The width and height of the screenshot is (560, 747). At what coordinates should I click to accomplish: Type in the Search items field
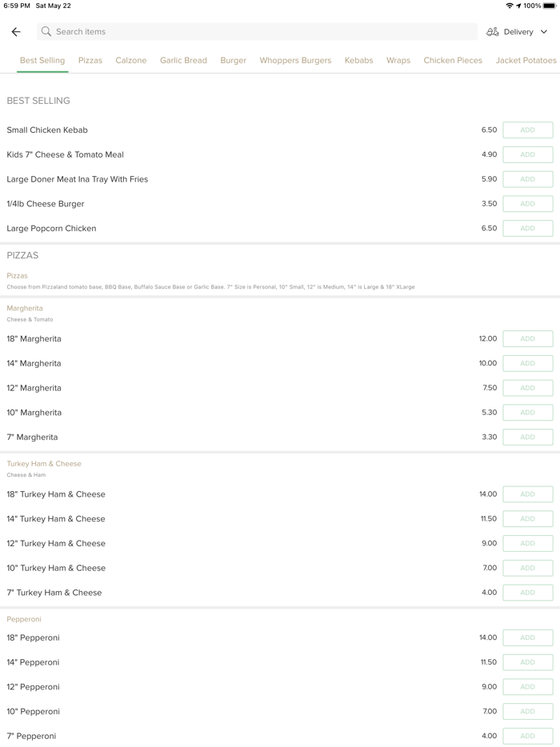(256, 32)
